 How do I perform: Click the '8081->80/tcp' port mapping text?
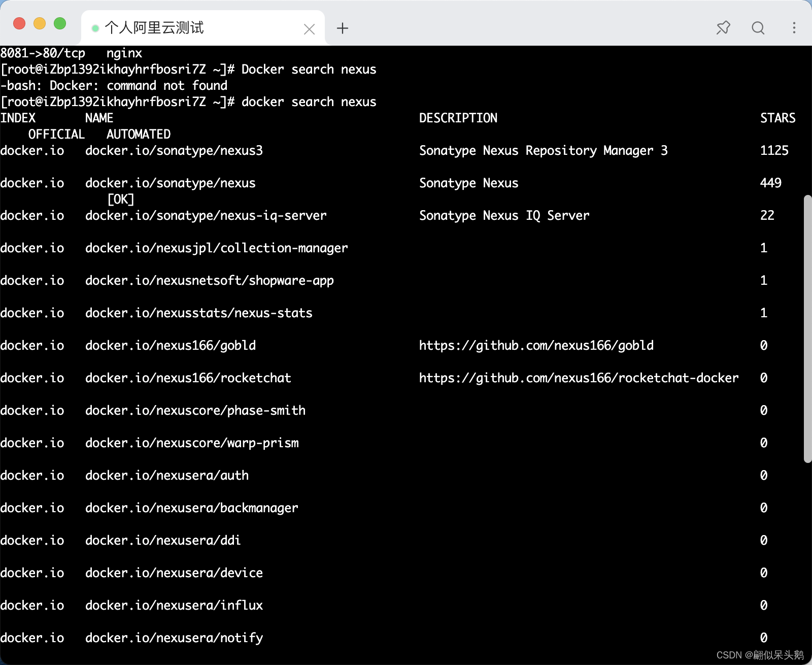click(x=43, y=53)
